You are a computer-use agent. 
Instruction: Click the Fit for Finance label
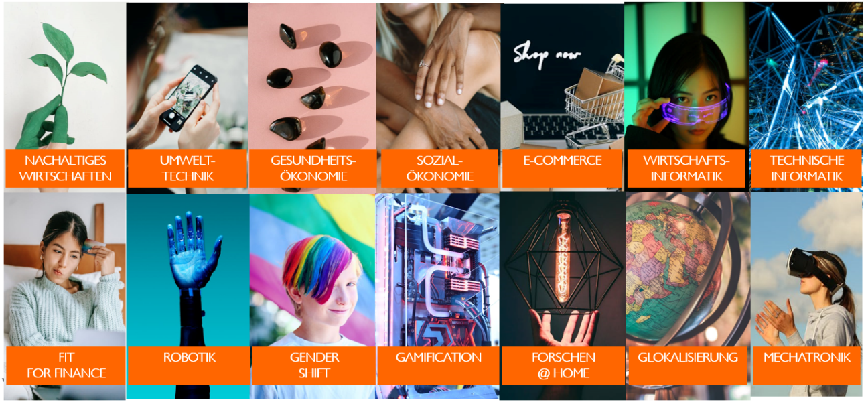(x=66, y=365)
